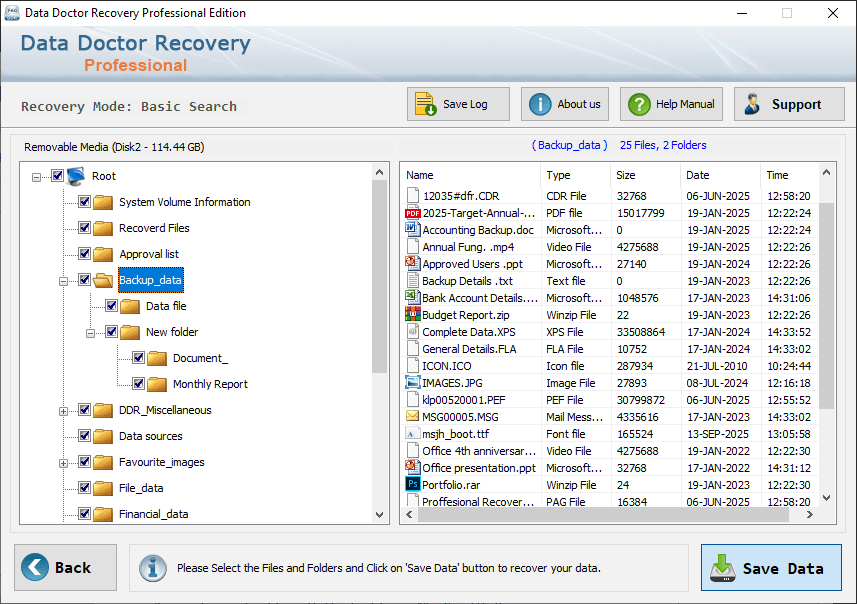Toggle the Data file checkbox
Image resolution: width=857 pixels, height=604 pixels.
point(111,306)
